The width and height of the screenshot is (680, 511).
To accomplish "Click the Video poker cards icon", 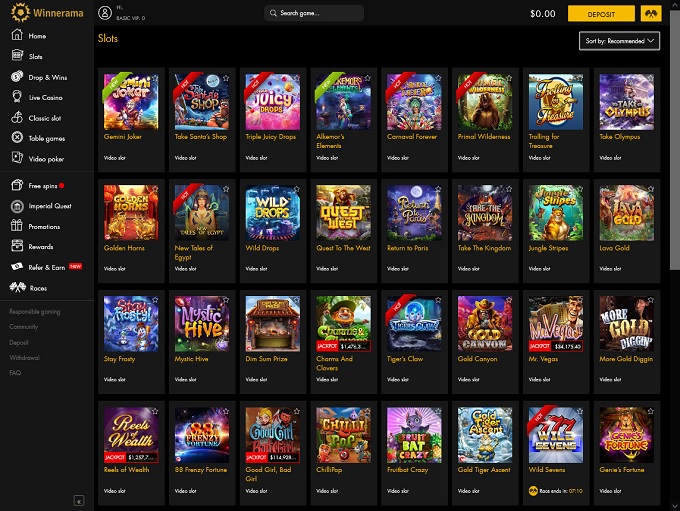I will point(17,158).
